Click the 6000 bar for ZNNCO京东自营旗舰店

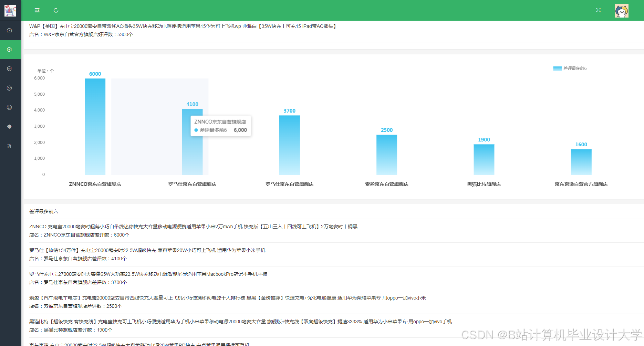click(95, 126)
